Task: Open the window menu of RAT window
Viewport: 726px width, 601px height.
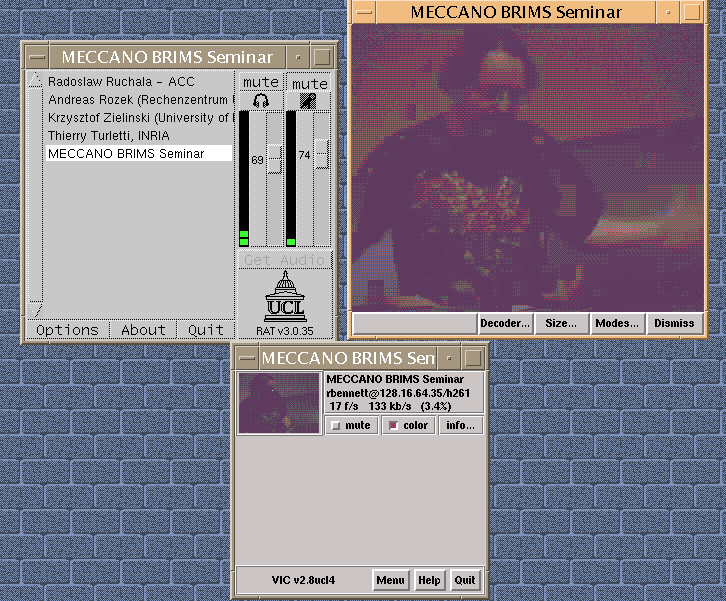Action: pyautogui.click(x=37, y=57)
